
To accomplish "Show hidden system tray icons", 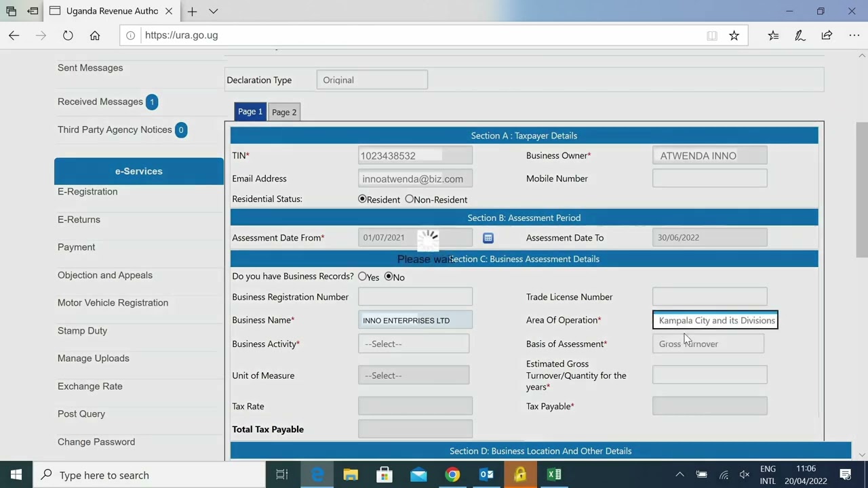I will 679,475.
